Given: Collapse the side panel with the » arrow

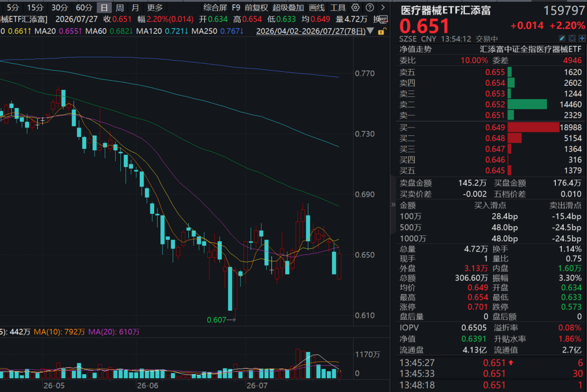Looking at the screenshot, I should pos(393,204).
